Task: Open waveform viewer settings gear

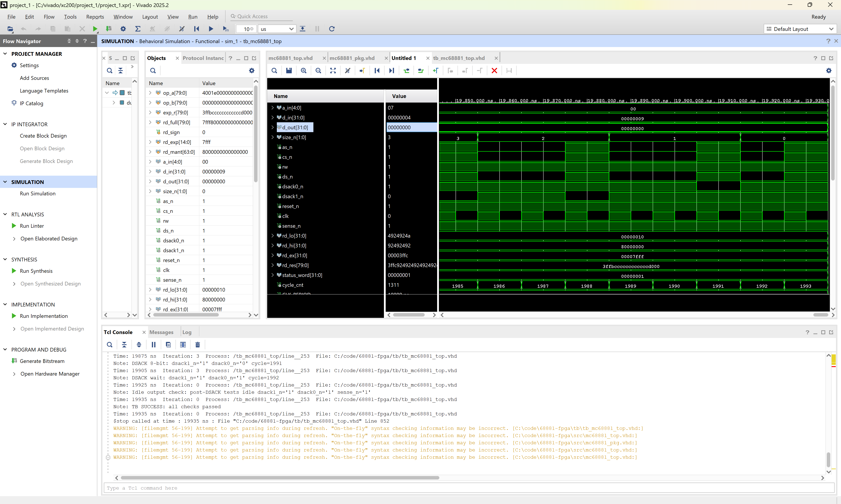Action: [829, 71]
